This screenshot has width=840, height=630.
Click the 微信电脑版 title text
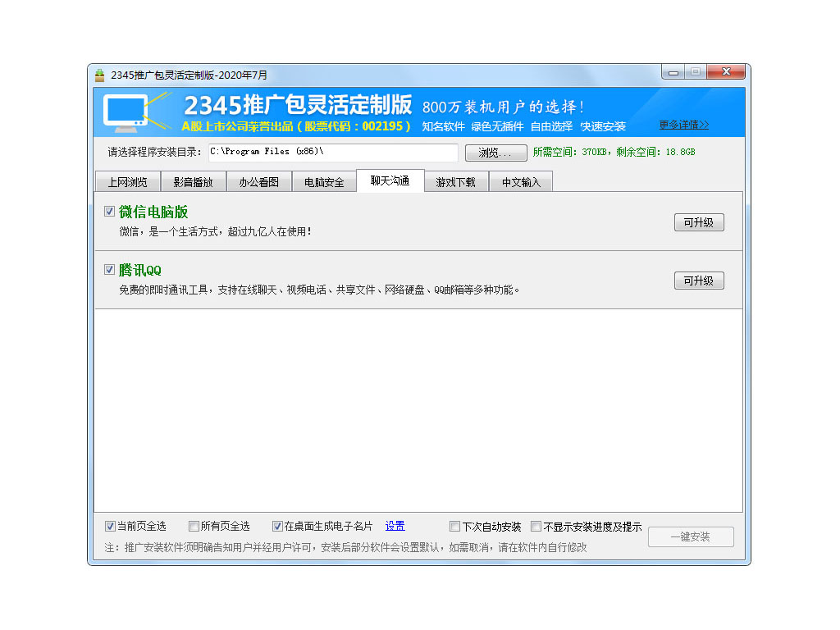153,212
